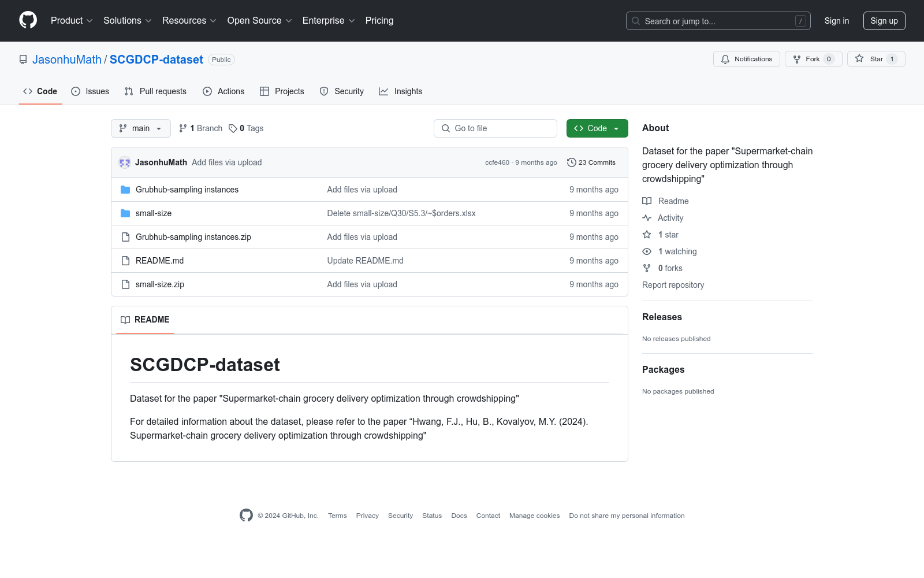
Task: Click the Search or jump to field
Action: click(718, 21)
